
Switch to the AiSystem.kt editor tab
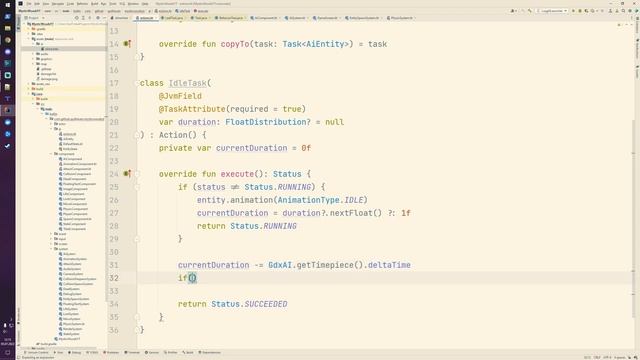(x=296, y=18)
